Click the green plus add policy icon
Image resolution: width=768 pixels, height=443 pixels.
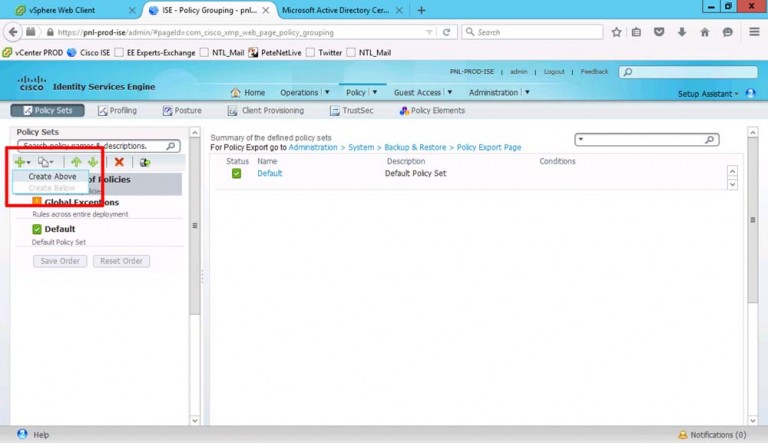[x=20, y=162]
